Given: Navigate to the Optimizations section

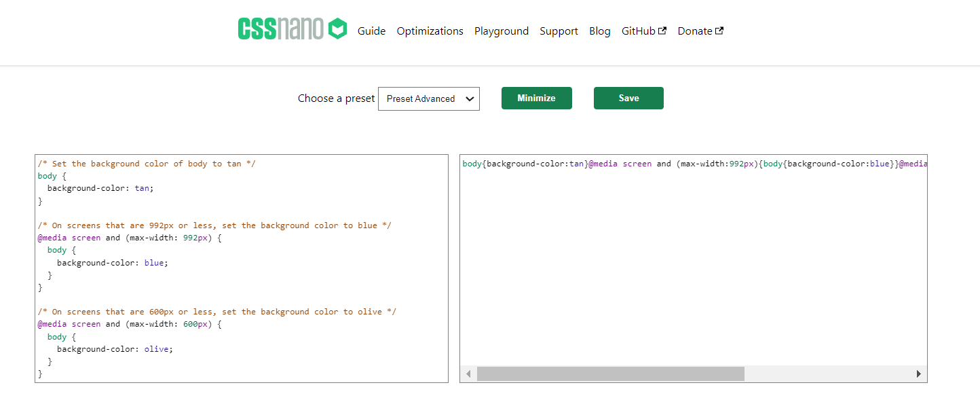Looking at the screenshot, I should 430,31.
